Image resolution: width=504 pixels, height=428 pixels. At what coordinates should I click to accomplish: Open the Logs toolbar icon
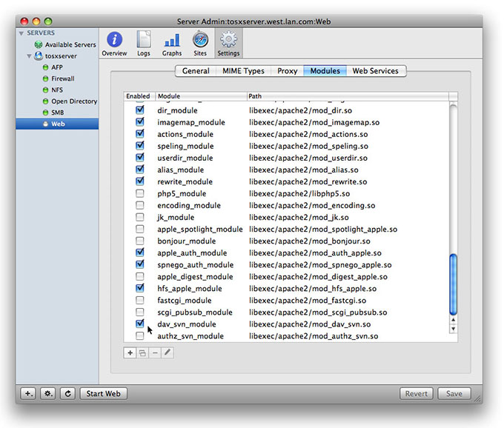click(x=143, y=40)
